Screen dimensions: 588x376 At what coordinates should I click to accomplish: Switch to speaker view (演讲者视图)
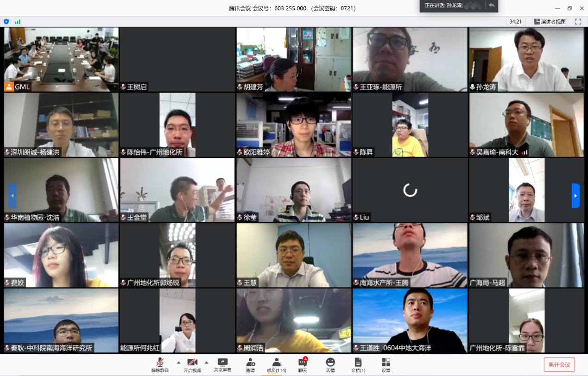pyautogui.click(x=550, y=21)
